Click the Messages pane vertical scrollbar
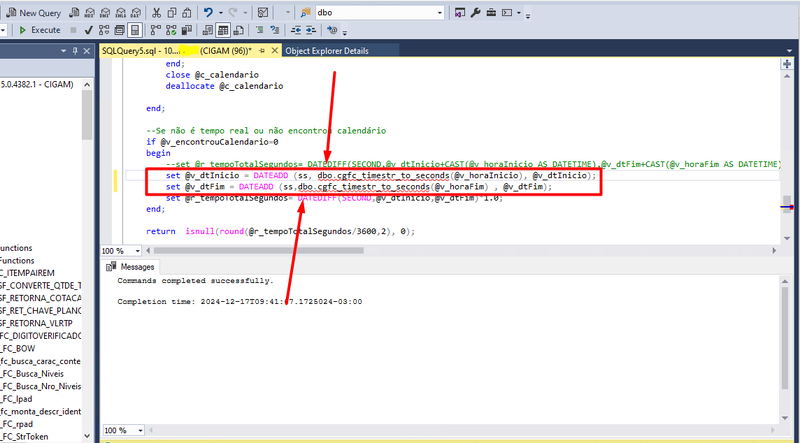 pos(787,348)
